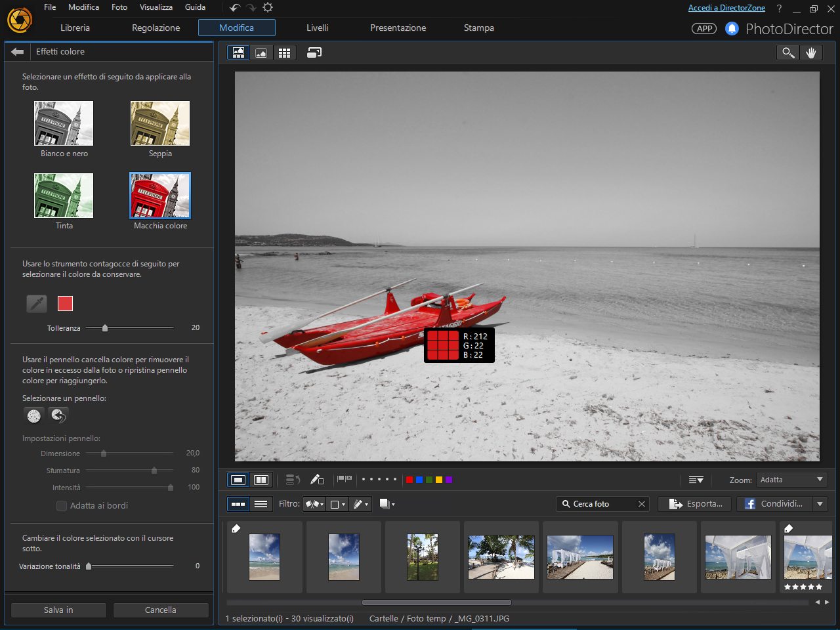Click the Salva in button
Screen dimensions: 840x630
58,610
